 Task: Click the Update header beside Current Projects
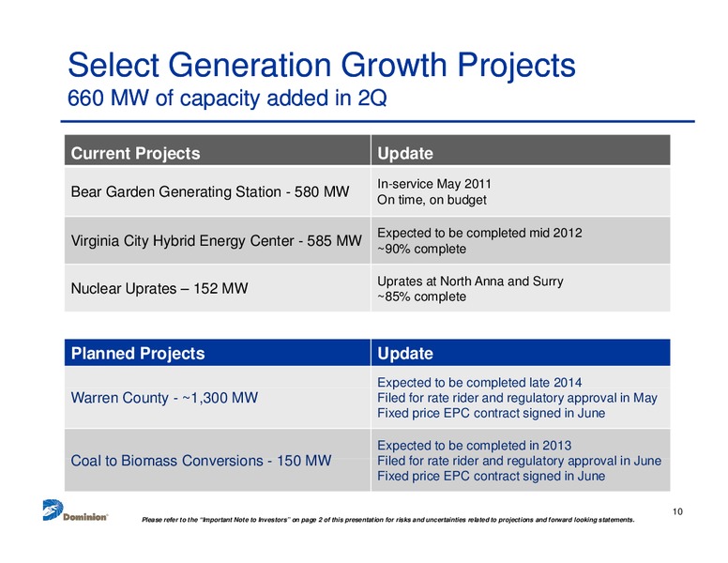(521, 150)
